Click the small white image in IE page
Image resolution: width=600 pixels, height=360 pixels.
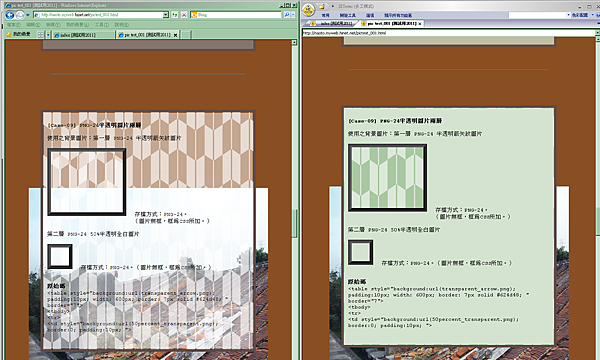(x=60, y=256)
